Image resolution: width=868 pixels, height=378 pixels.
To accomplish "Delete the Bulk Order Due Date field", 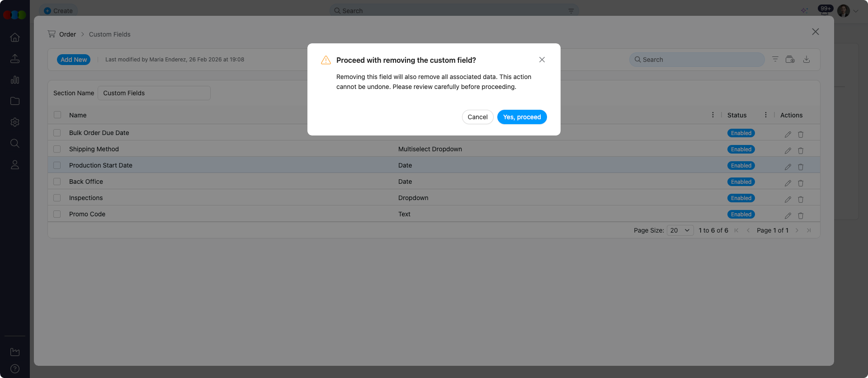I will 801,135.
